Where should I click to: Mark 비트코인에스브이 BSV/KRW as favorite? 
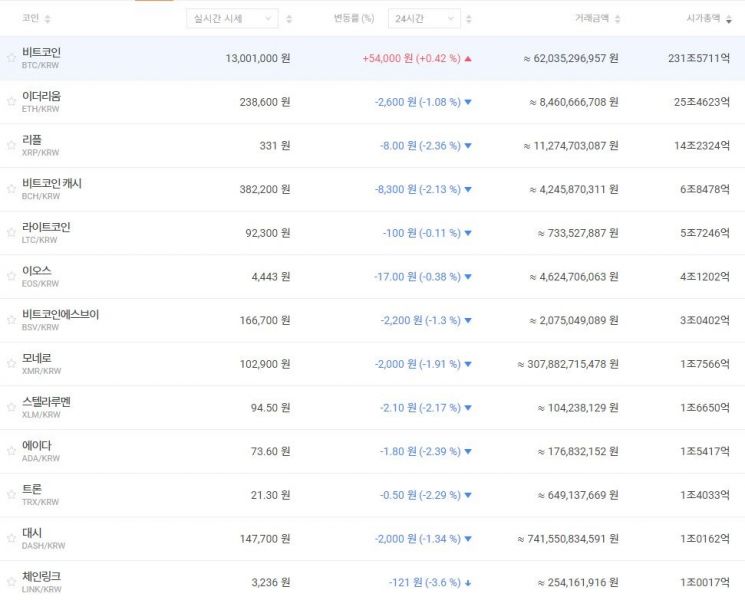(11, 320)
